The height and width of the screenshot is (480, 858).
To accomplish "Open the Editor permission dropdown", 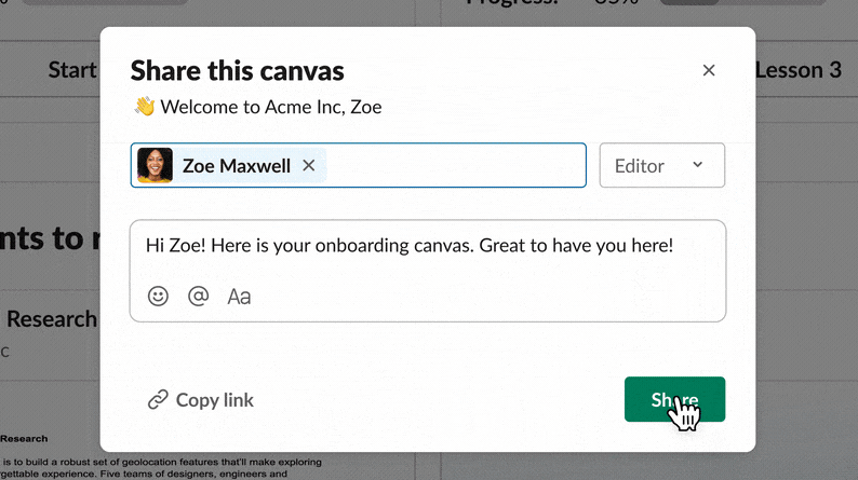I will click(661, 166).
